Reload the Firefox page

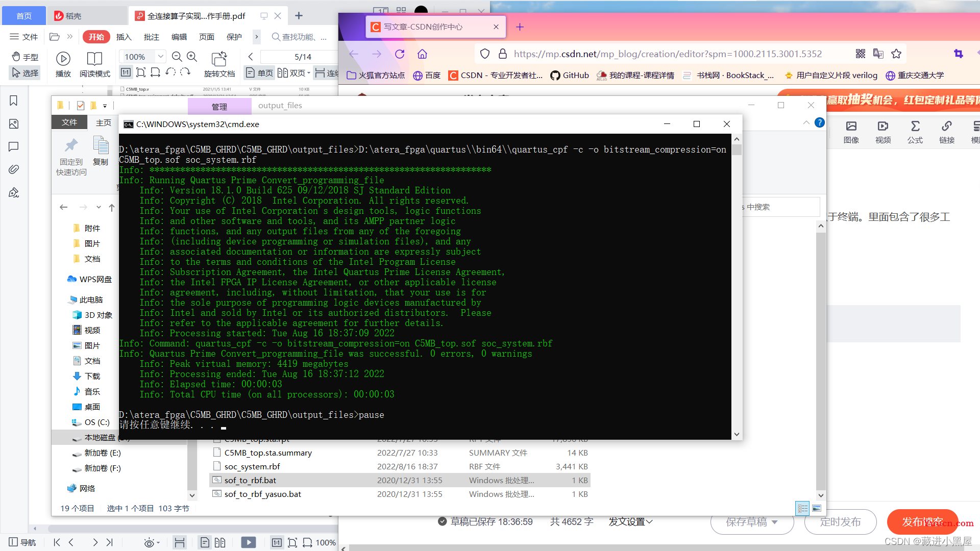click(x=400, y=54)
